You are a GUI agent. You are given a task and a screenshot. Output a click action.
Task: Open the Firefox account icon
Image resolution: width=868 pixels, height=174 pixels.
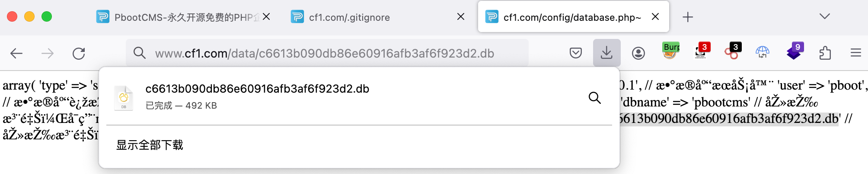638,53
